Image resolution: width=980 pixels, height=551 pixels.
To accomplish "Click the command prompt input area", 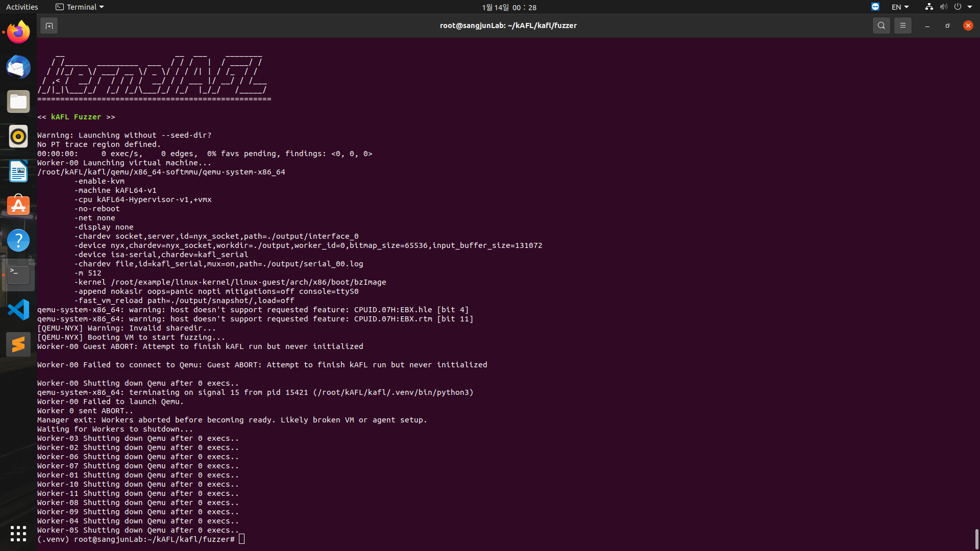I will click(241, 539).
